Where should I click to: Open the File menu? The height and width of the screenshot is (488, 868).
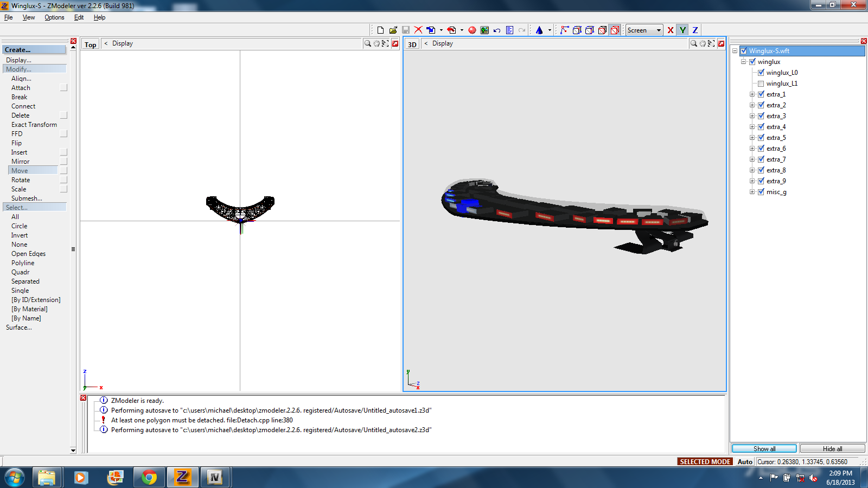pos(9,17)
